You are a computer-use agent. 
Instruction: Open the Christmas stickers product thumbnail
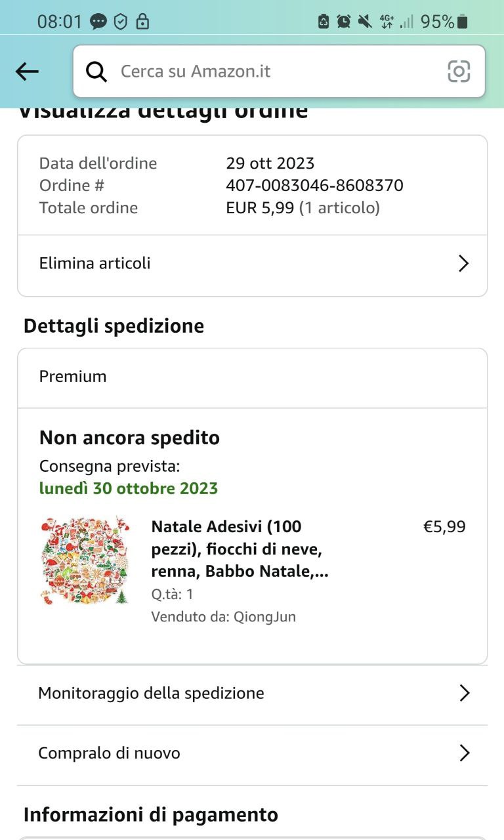tap(85, 560)
